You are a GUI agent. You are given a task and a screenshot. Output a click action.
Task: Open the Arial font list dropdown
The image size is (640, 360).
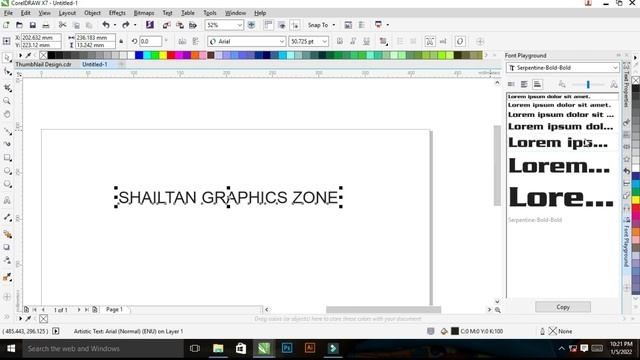[x=282, y=41]
